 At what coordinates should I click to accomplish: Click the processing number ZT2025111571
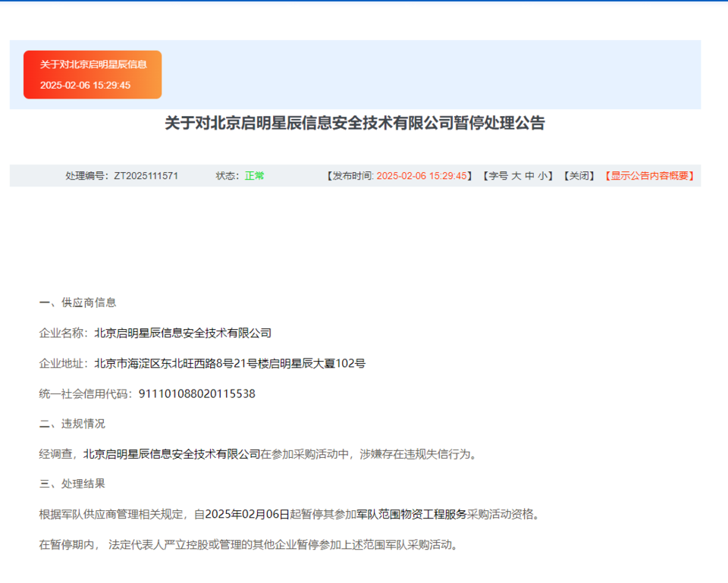pyautogui.click(x=146, y=176)
